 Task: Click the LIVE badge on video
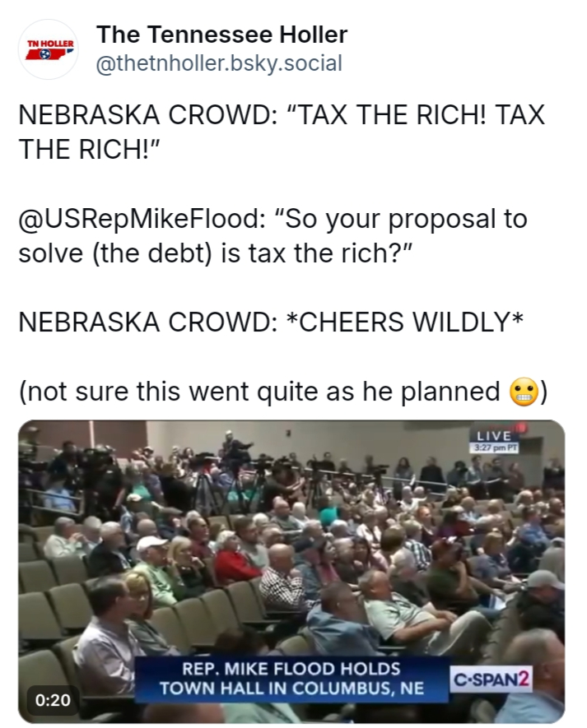click(x=493, y=436)
